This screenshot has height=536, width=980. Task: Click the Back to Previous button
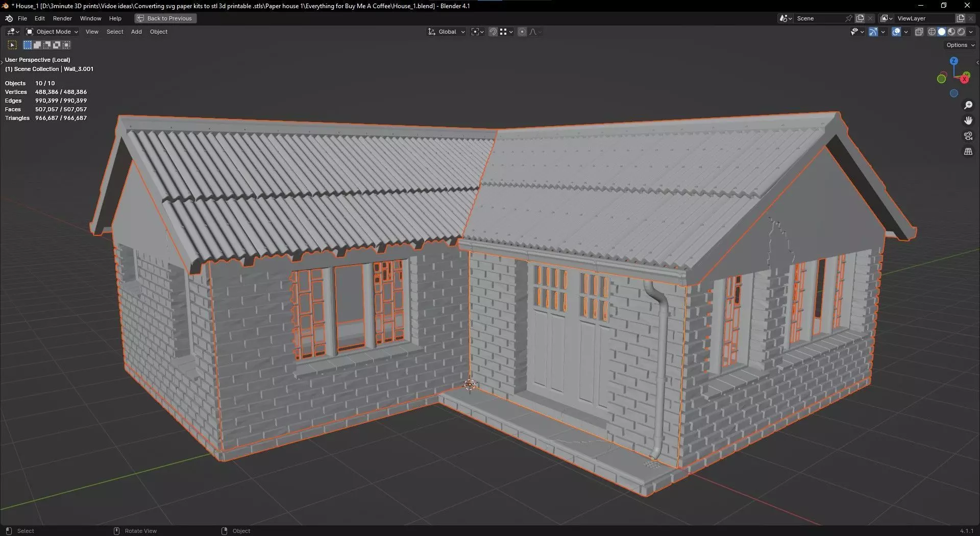[x=165, y=18]
